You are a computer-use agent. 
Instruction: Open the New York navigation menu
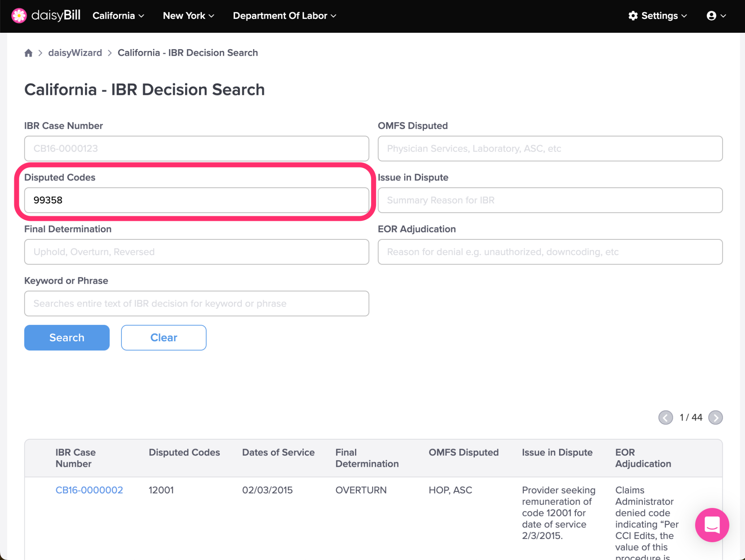click(x=188, y=16)
